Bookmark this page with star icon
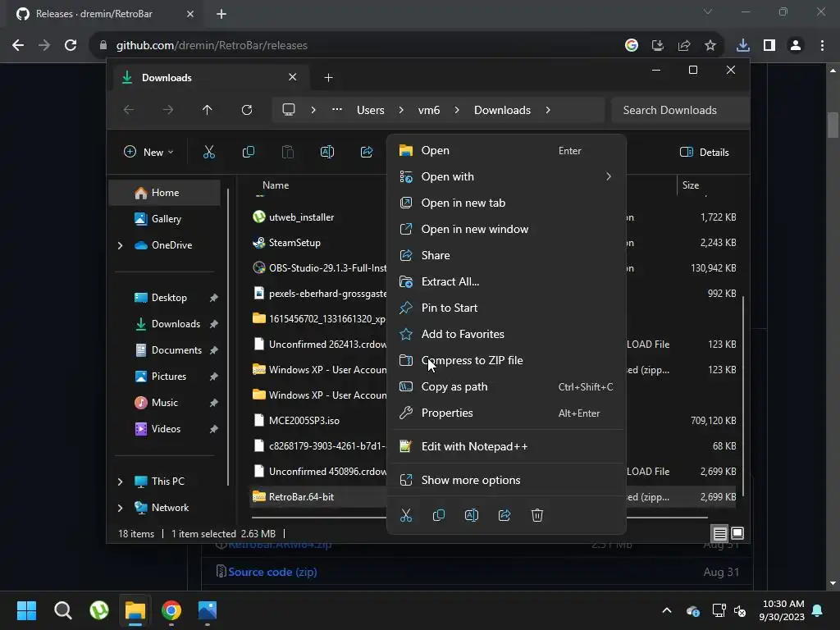 click(x=710, y=46)
